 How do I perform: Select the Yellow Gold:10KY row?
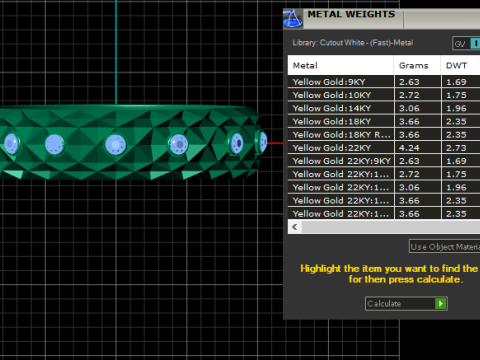tap(384, 95)
